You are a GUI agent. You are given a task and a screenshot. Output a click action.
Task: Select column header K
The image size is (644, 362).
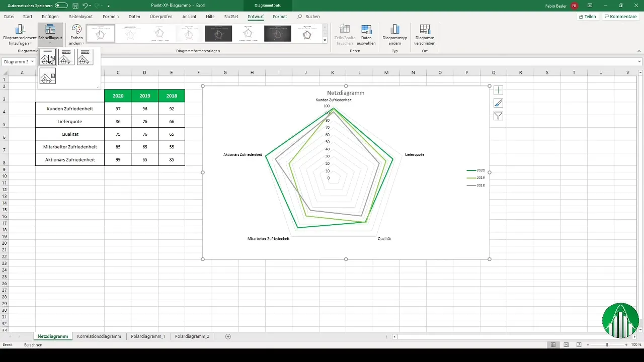pos(333,73)
